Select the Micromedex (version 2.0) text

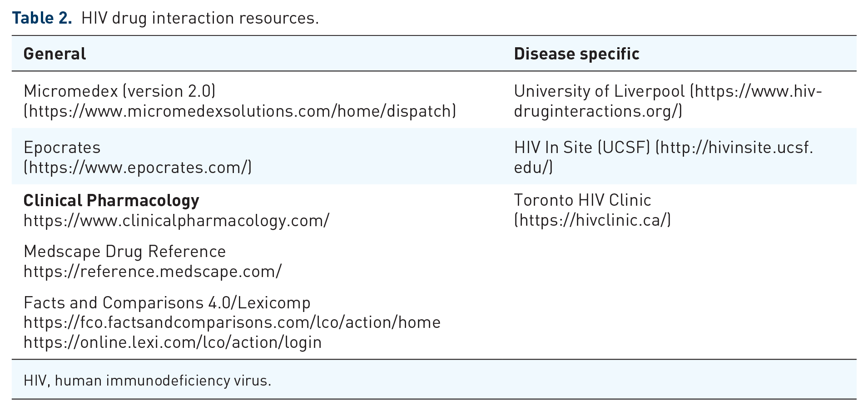(x=119, y=91)
